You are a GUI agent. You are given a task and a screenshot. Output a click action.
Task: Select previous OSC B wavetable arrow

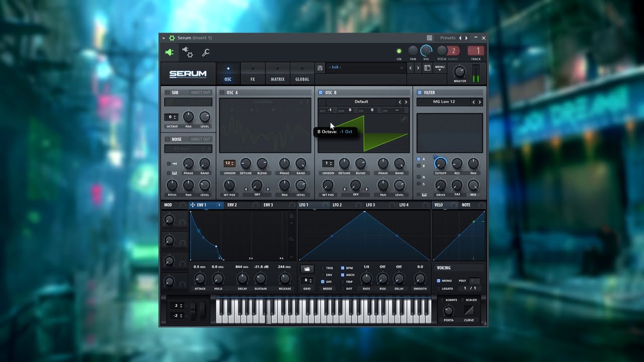tap(400, 102)
